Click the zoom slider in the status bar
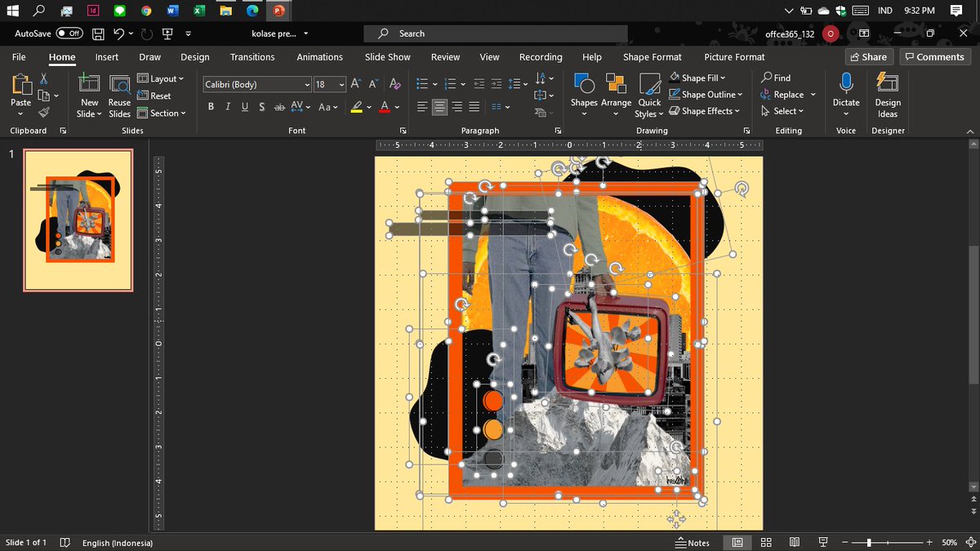The image size is (980, 551). 869,543
